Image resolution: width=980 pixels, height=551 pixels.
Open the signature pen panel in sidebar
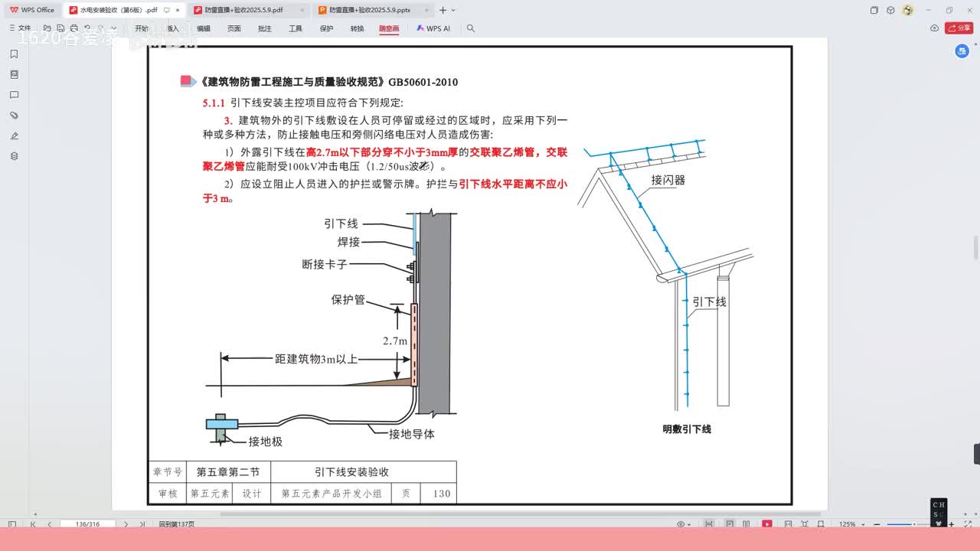click(14, 136)
